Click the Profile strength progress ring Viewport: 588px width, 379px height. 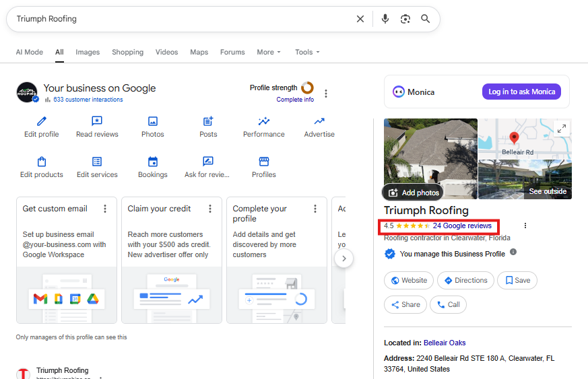307,88
